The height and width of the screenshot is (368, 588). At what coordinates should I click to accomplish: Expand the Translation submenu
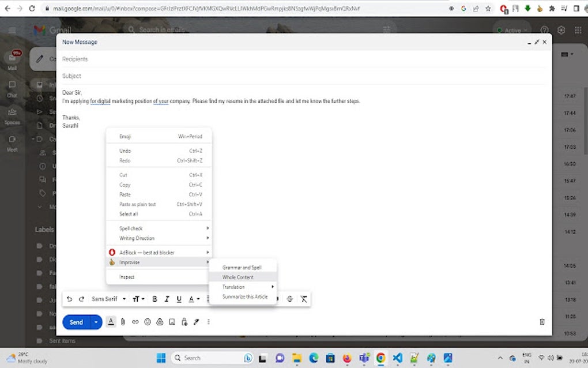pyautogui.click(x=240, y=287)
